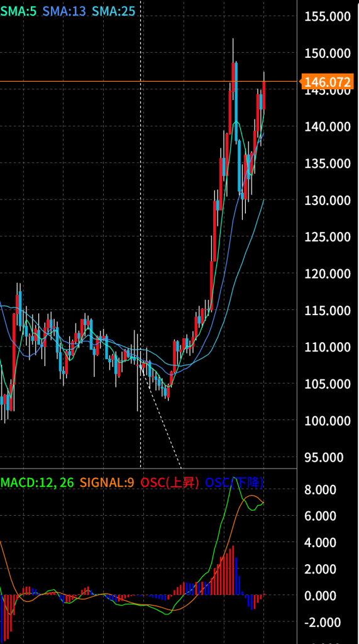
Task: Click the orange horizontal price line
Action: (148, 81)
